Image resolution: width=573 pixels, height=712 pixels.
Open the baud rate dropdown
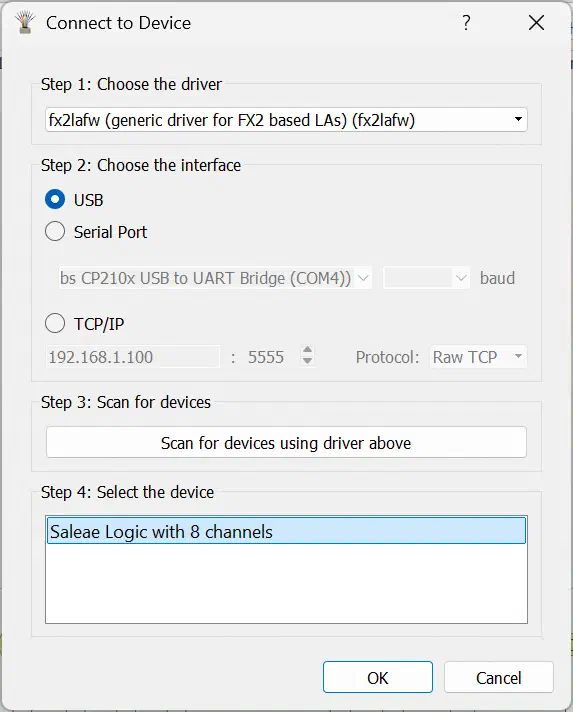click(426, 278)
